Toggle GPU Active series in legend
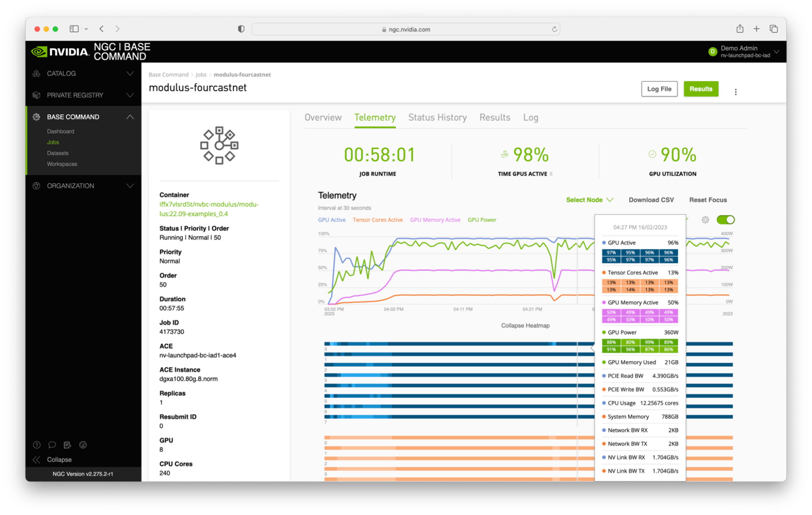This screenshot has width=812, height=515. pyautogui.click(x=332, y=220)
